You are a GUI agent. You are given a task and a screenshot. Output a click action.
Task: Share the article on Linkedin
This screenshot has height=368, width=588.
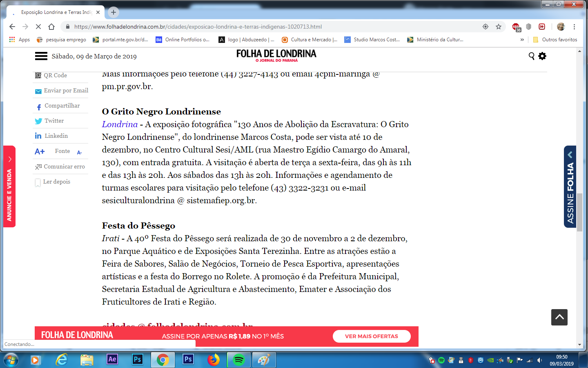(56, 136)
